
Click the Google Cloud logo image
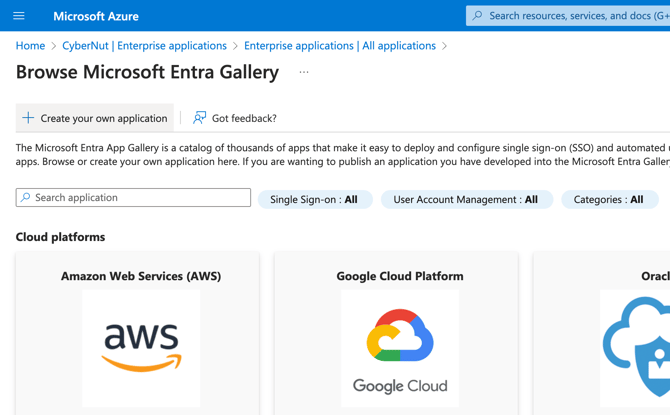(399, 349)
